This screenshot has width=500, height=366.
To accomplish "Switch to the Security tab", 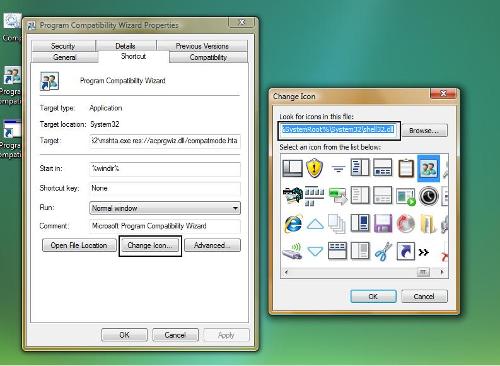I will tap(63, 46).
